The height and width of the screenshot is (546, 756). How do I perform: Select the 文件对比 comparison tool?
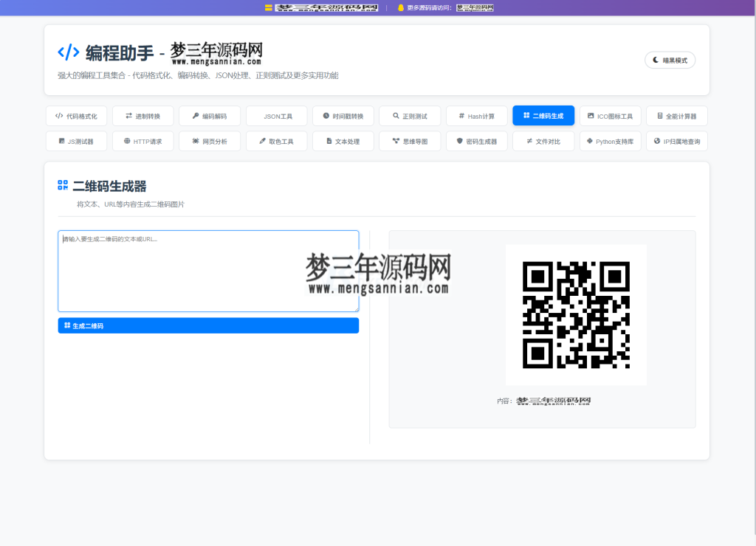543,141
